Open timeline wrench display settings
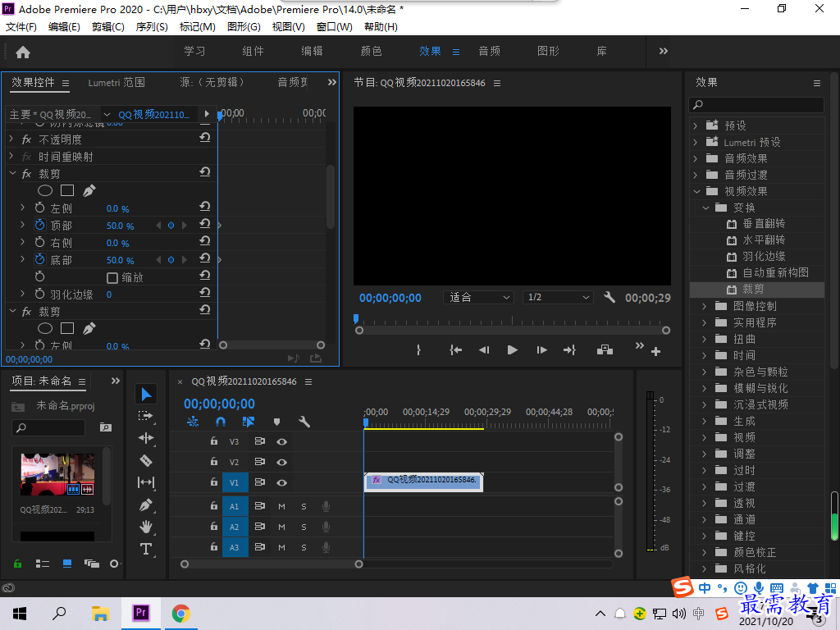The image size is (840, 630). click(x=304, y=422)
